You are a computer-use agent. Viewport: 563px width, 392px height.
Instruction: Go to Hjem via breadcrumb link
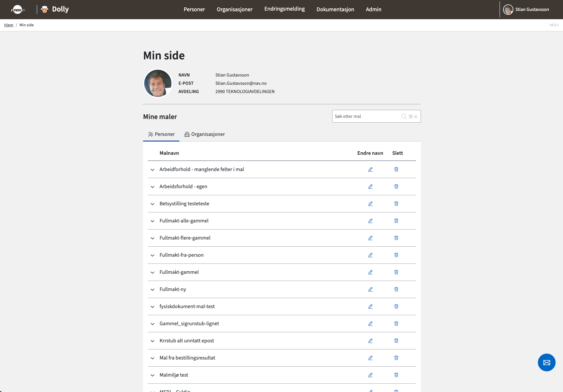[x=9, y=25]
